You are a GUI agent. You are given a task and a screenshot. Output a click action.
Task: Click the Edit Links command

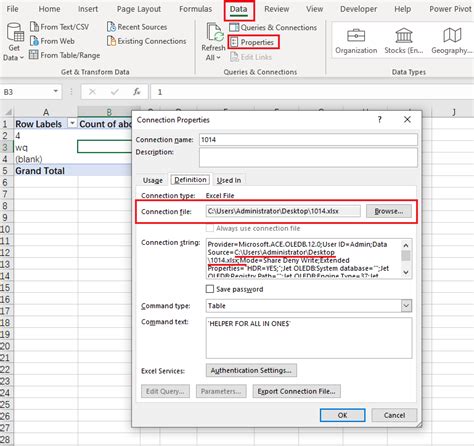click(251, 57)
